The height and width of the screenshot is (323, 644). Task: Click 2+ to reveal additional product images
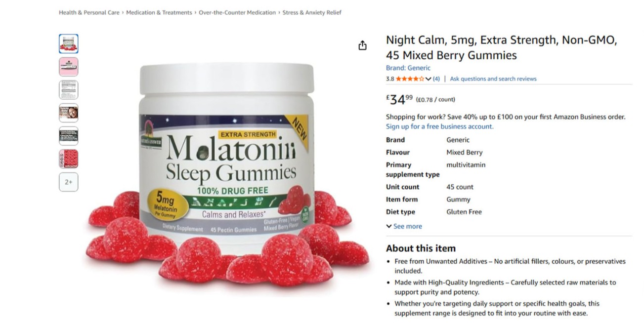[x=68, y=182]
